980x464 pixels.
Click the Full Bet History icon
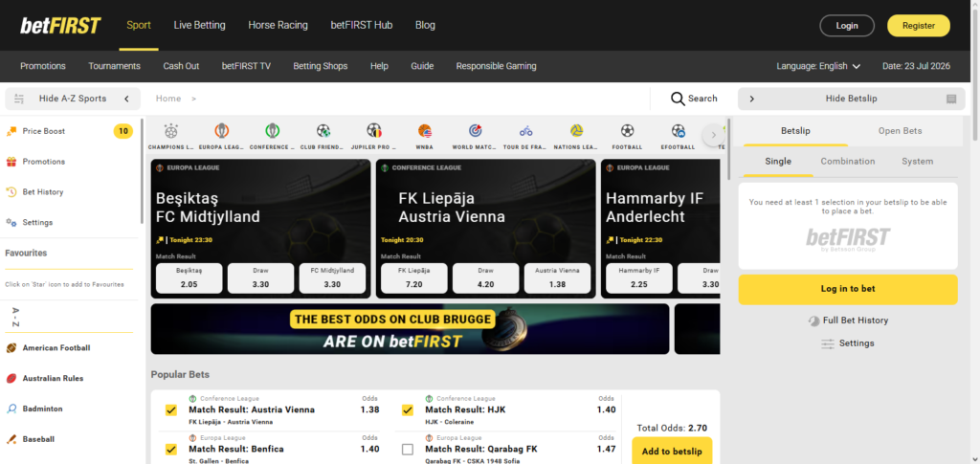pos(813,320)
